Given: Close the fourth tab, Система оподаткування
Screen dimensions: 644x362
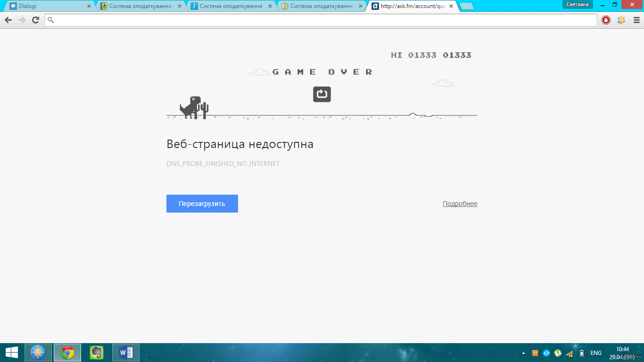Looking at the screenshot, I should 360,7.
